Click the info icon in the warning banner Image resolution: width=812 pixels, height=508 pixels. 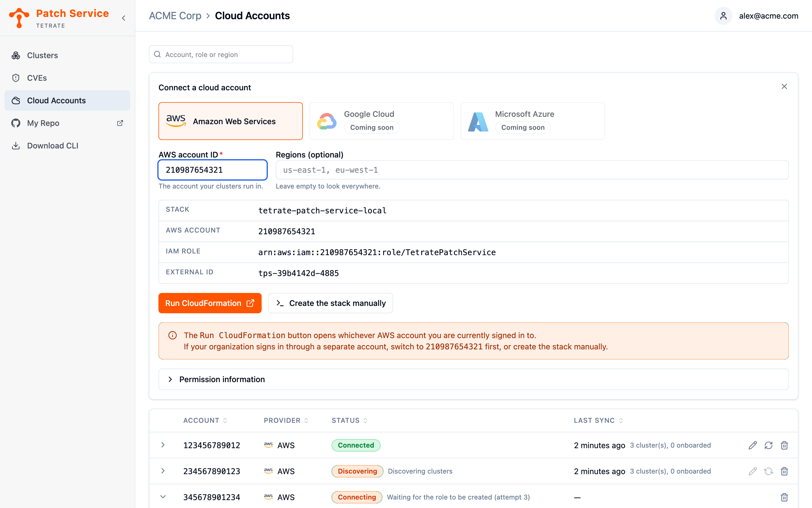pyautogui.click(x=173, y=335)
